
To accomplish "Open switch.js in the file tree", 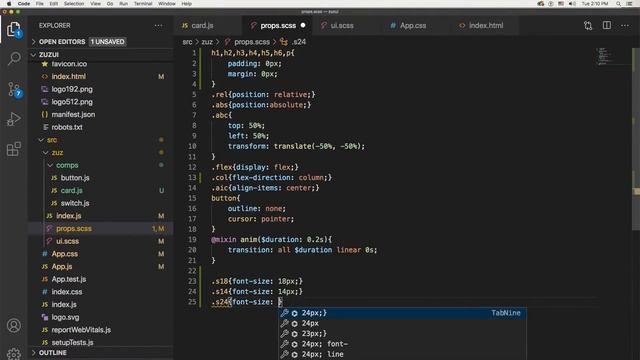I will pos(75,203).
